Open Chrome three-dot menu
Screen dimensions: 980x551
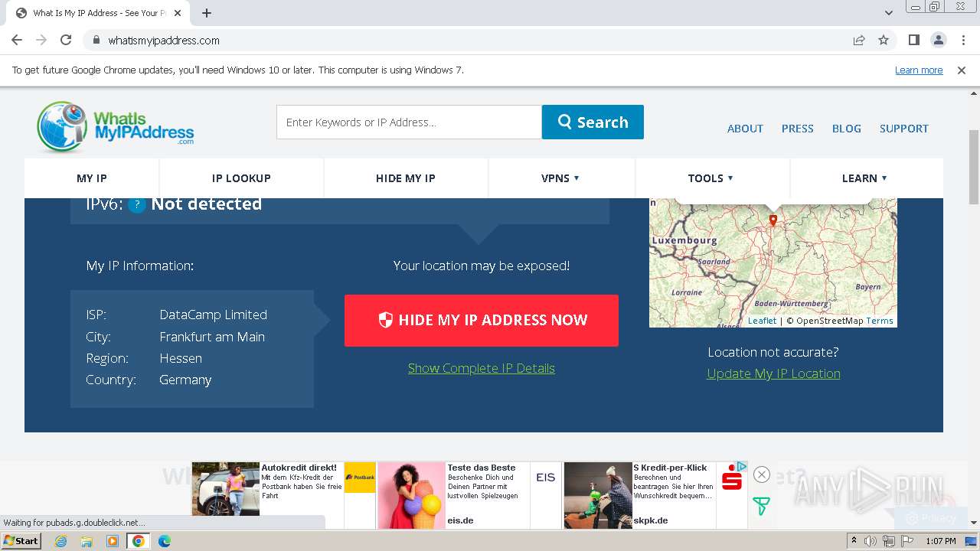pos(962,40)
